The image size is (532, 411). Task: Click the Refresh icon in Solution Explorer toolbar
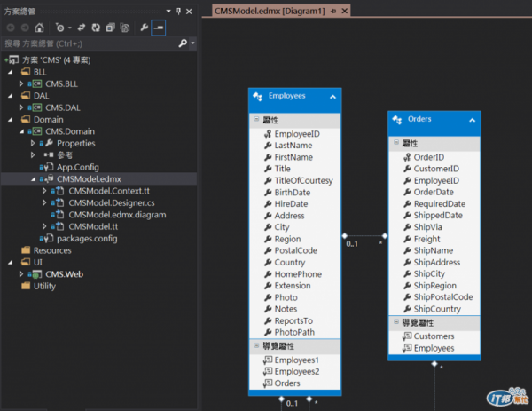(x=96, y=28)
